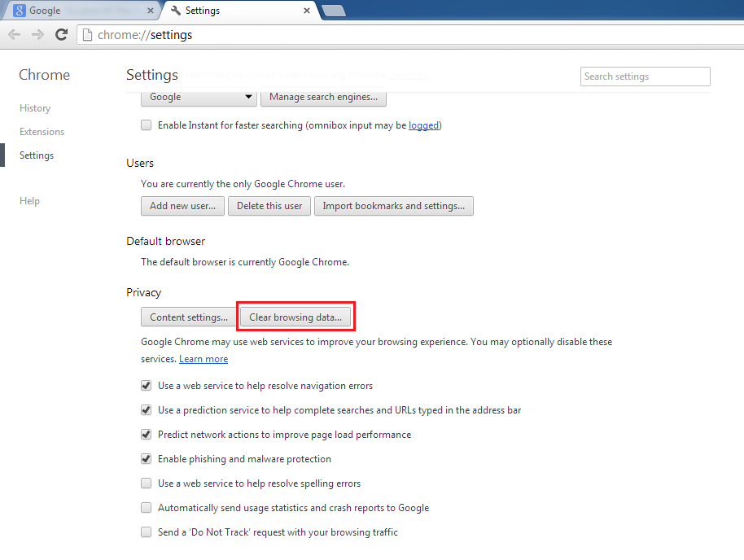
Task: Reload the settings page
Action: coord(61,35)
